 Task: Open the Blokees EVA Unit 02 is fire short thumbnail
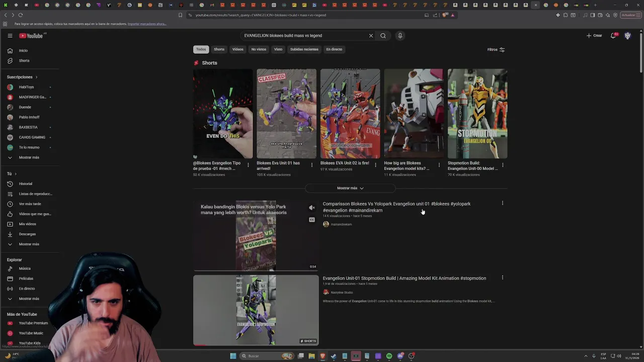pyautogui.click(x=350, y=114)
